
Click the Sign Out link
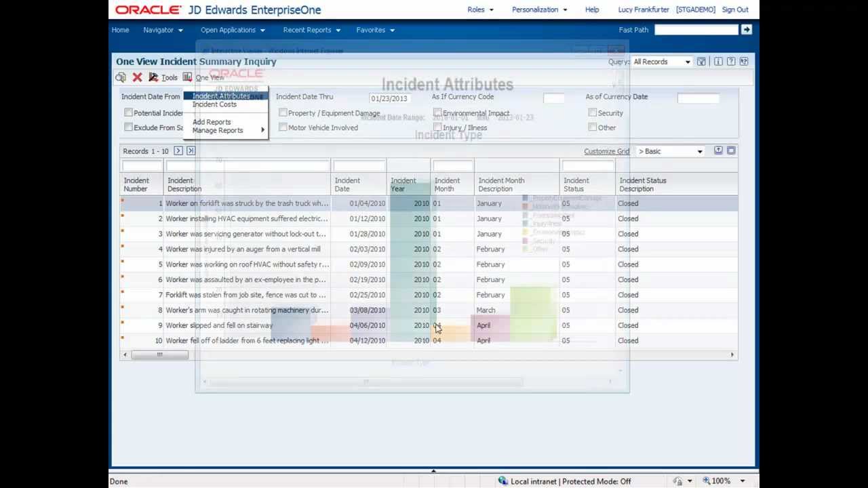click(x=735, y=9)
